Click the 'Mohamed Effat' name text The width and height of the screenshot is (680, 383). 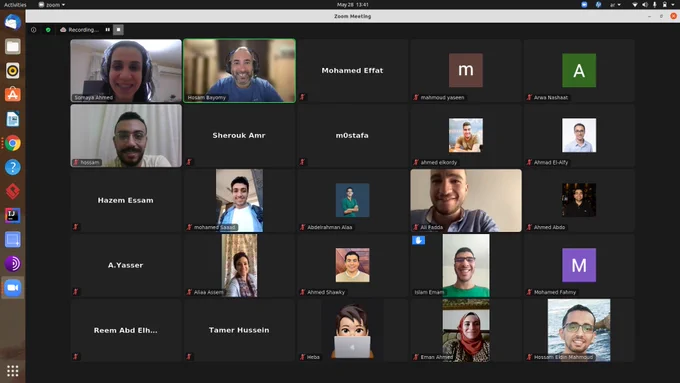[352, 70]
